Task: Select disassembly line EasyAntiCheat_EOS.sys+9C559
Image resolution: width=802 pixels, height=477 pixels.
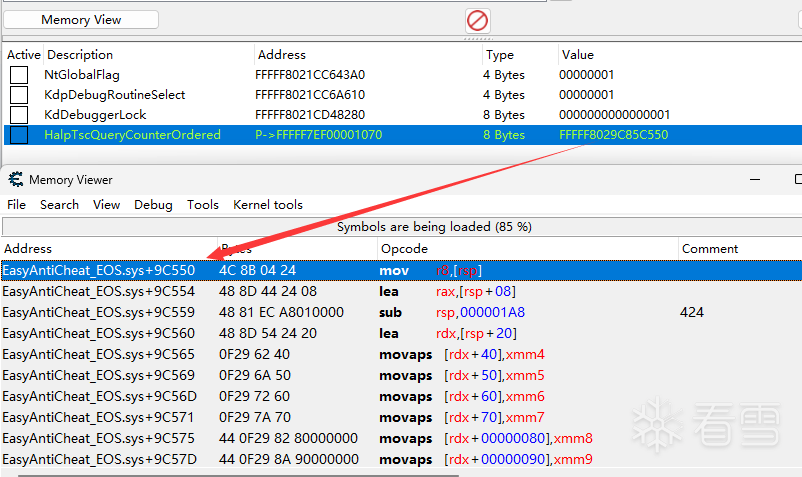Action: coord(401,312)
